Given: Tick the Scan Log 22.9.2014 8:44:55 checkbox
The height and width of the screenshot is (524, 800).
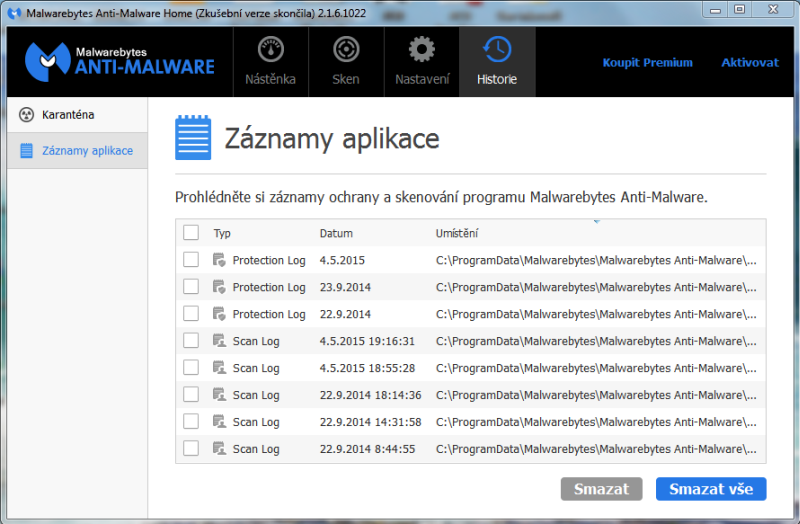Looking at the screenshot, I should [191, 449].
